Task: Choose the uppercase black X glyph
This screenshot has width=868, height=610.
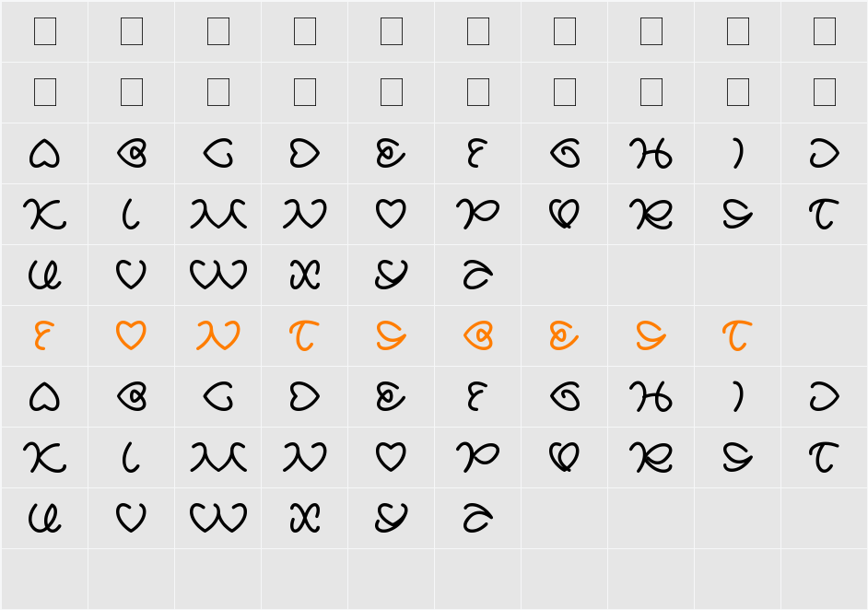Action: click(x=305, y=275)
